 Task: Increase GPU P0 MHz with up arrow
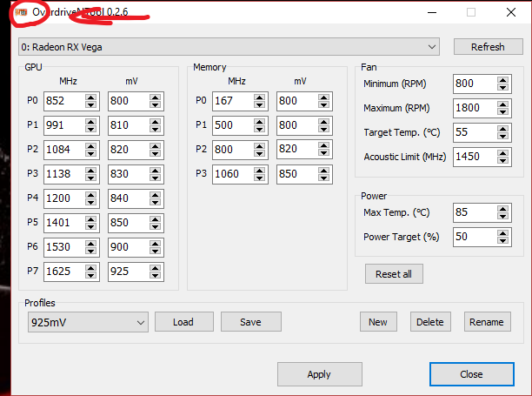[90, 97]
